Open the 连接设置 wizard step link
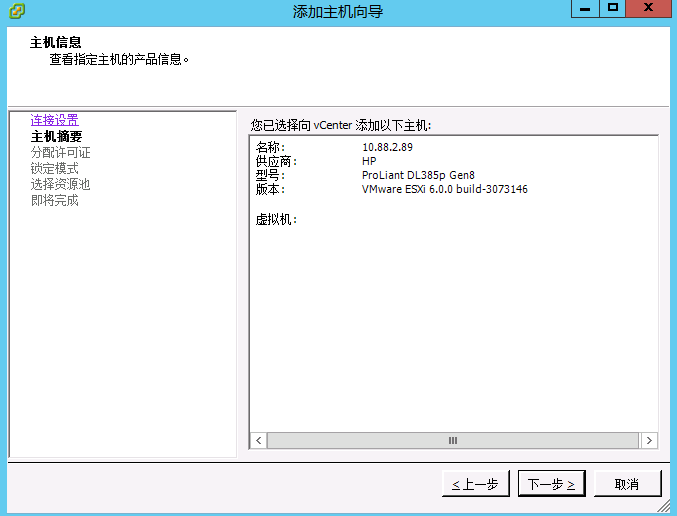This screenshot has width=677, height=516. [x=54, y=120]
